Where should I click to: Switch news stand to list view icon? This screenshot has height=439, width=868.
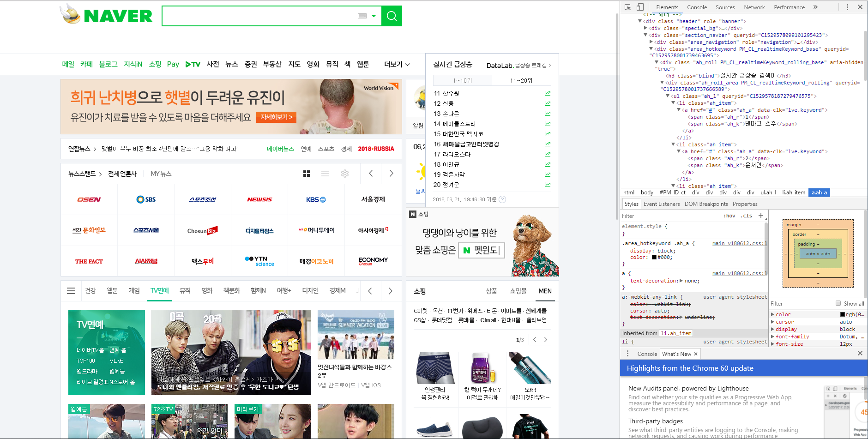[x=325, y=174]
